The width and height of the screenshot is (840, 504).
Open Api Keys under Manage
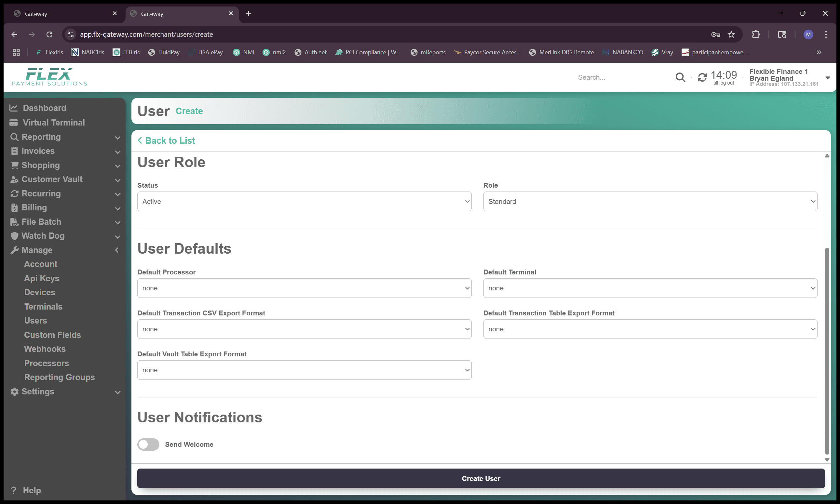42,278
